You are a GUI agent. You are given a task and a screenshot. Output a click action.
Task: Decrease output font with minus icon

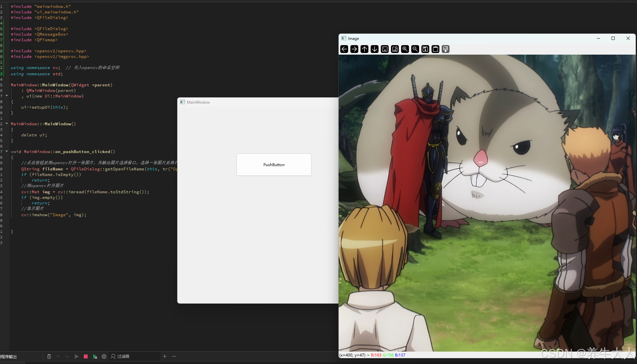coord(174,356)
